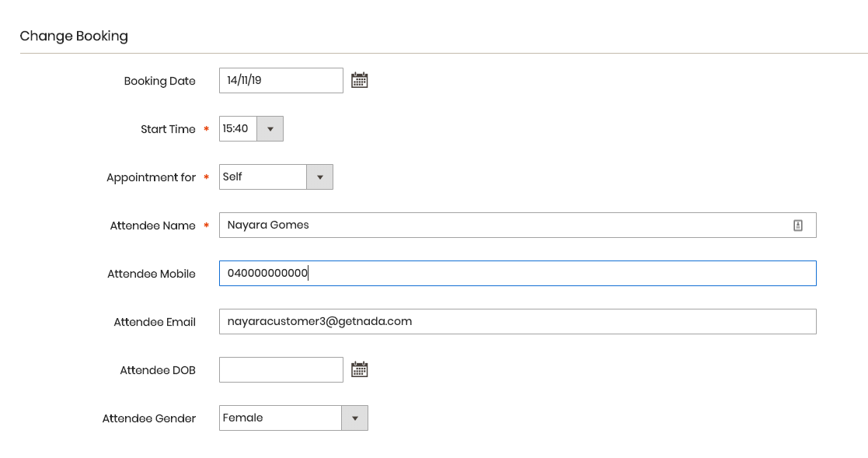Expand the Attendee Gender dropdown arrow
Screen dimensions: 868x458
point(355,418)
